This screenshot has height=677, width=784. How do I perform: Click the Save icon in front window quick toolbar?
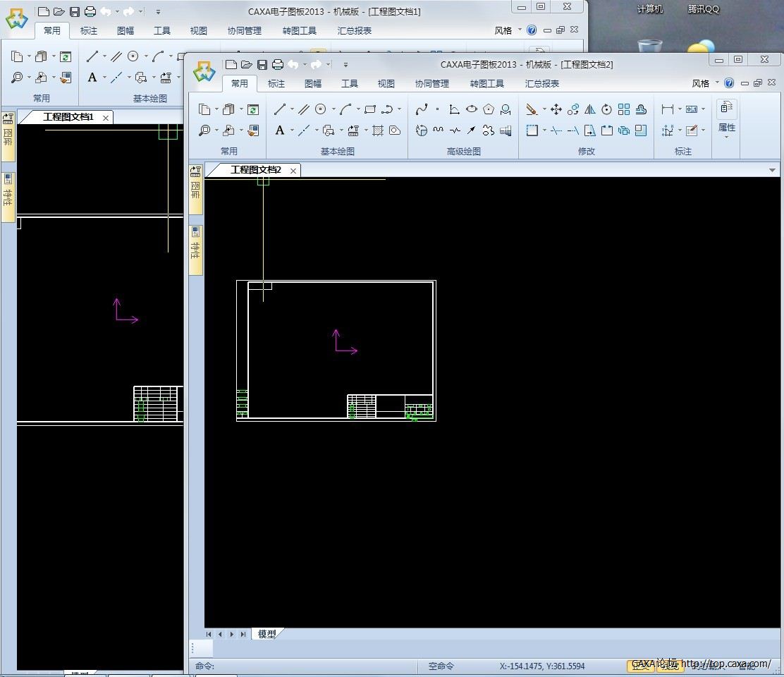[262, 65]
